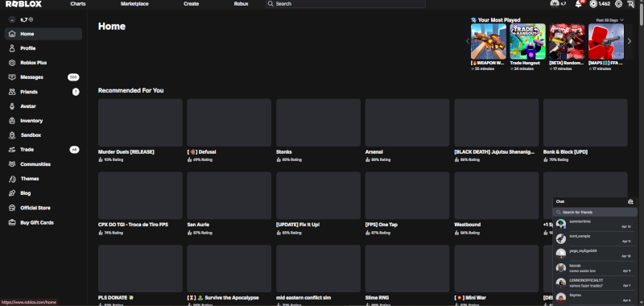Image resolution: width=644 pixels, height=306 pixels.
Task: Expand the Past 30 Days dropdown
Action: pos(610,20)
